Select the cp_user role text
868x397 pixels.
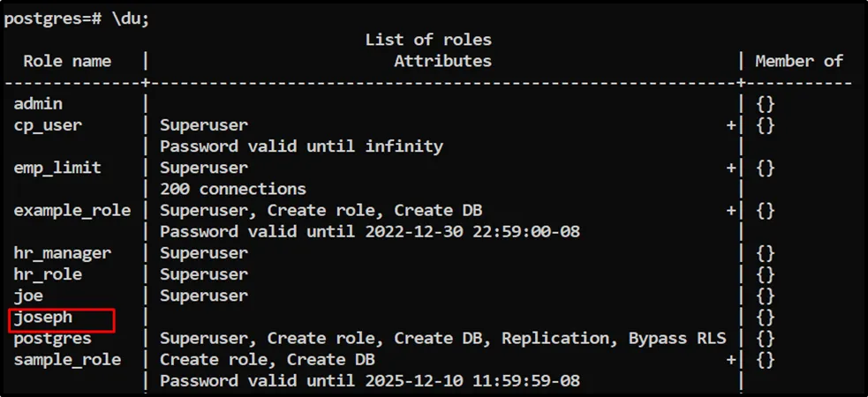point(48,125)
